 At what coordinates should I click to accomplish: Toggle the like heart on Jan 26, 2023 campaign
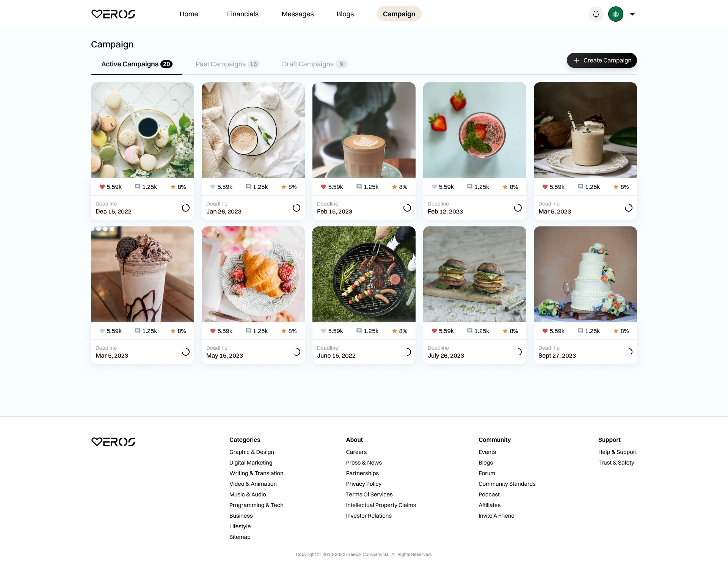click(x=213, y=187)
